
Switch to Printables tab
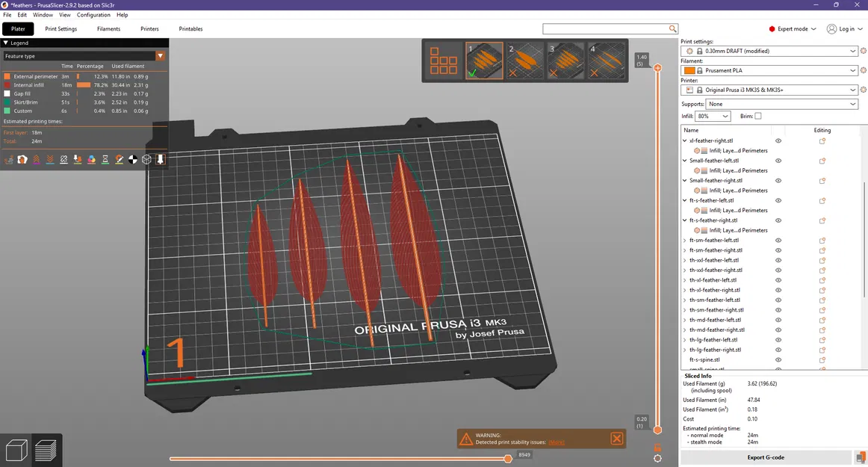(x=190, y=29)
